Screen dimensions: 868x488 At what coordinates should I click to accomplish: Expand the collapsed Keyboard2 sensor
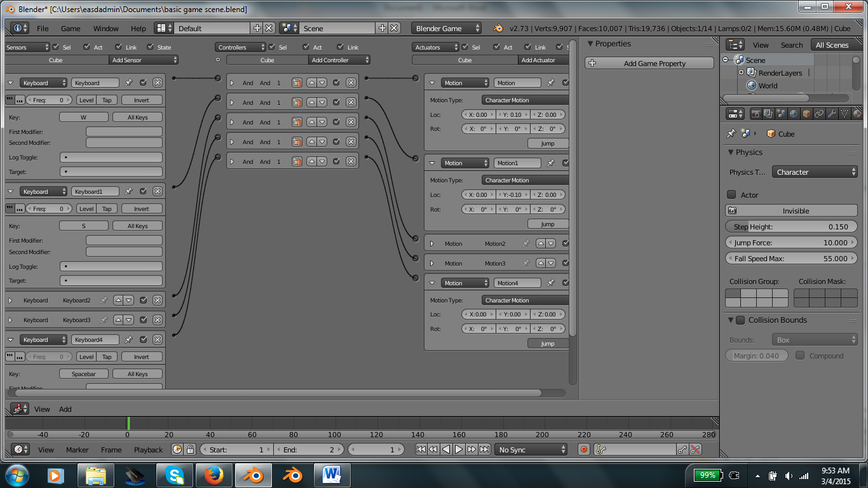(10, 300)
